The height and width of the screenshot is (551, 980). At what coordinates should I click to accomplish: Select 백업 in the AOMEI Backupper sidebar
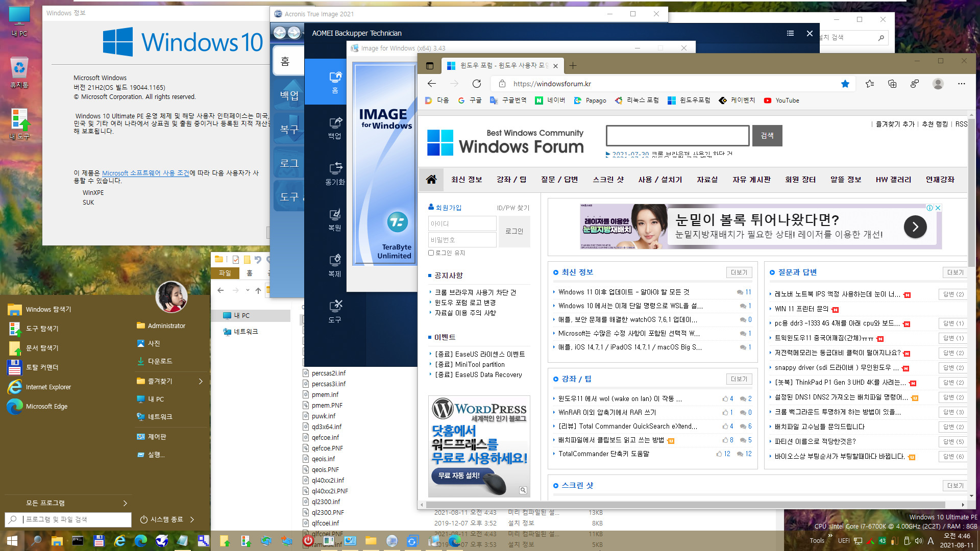click(x=335, y=128)
